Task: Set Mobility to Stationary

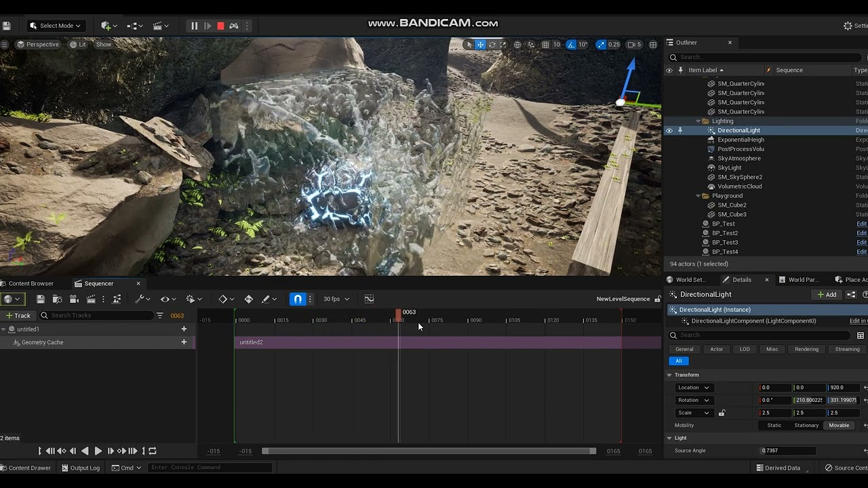Action: click(806, 426)
